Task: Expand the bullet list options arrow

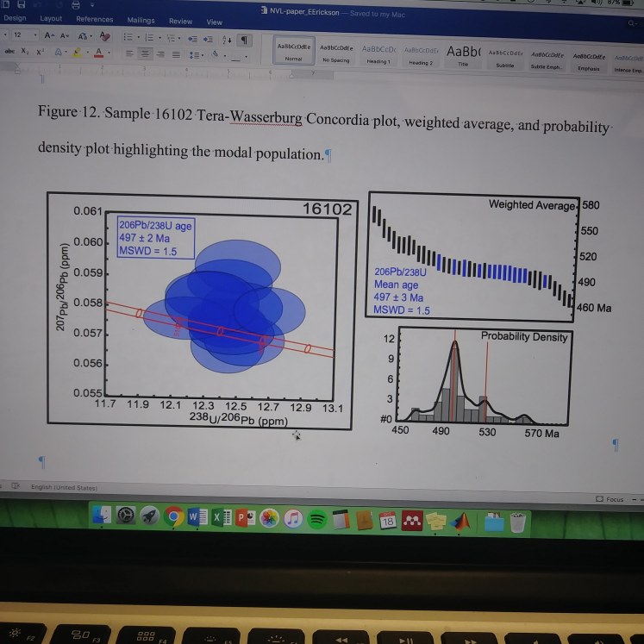Action: click(137, 39)
